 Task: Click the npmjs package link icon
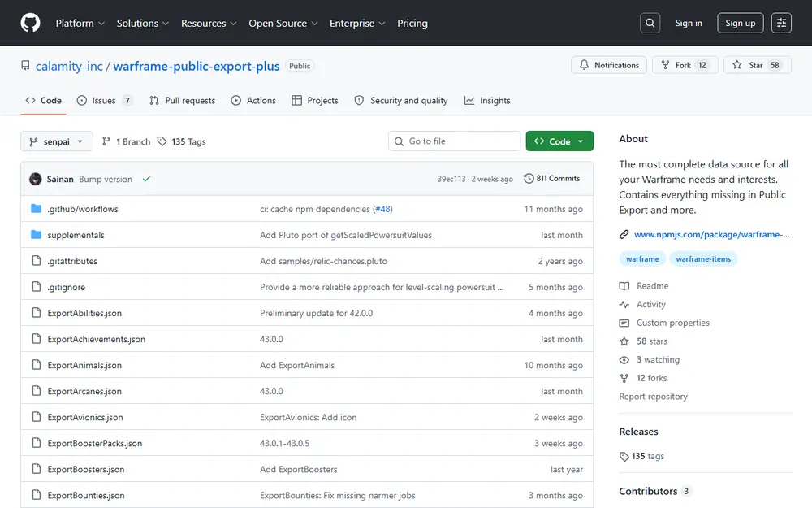pos(624,234)
